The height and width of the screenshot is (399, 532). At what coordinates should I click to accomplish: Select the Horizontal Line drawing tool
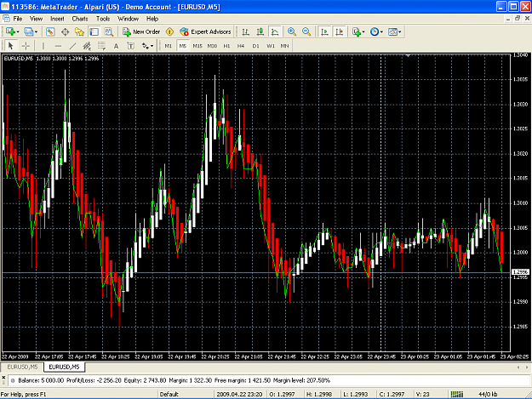tap(58, 46)
